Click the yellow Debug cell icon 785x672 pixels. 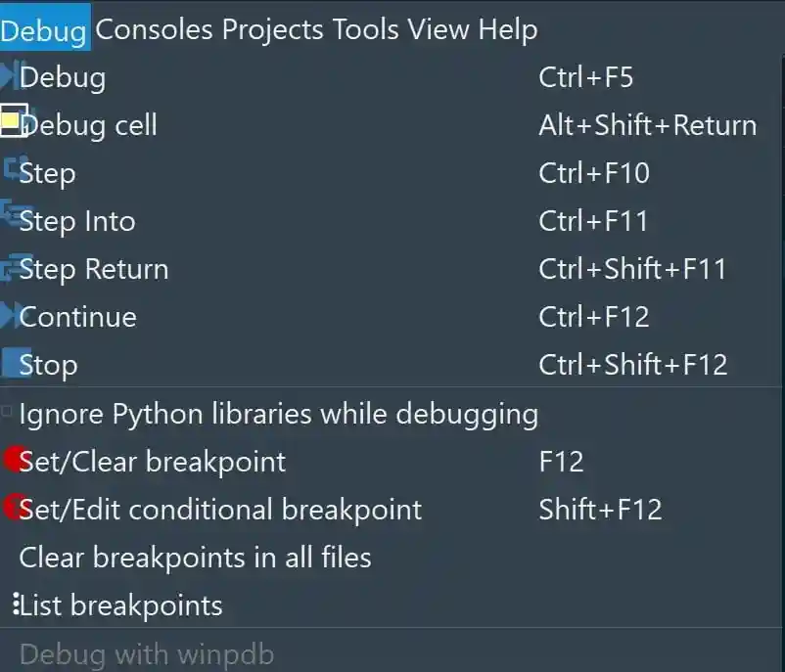pyautogui.click(x=12, y=121)
